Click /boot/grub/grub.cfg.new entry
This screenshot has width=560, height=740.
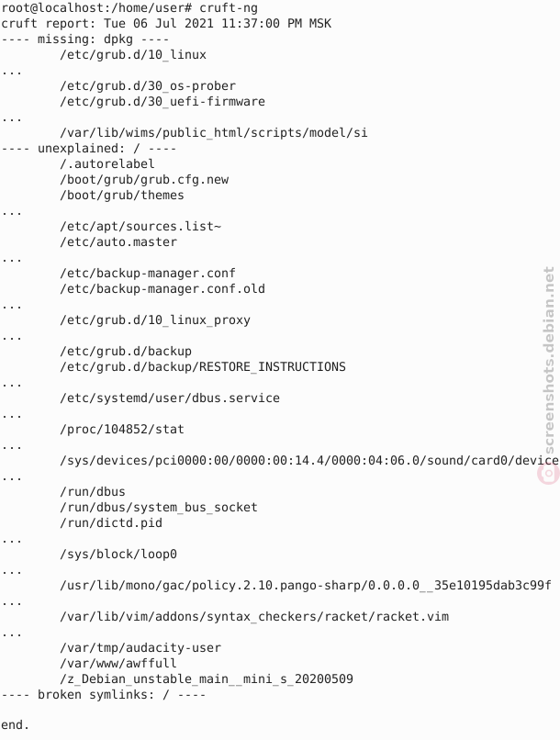pos(144,179)
